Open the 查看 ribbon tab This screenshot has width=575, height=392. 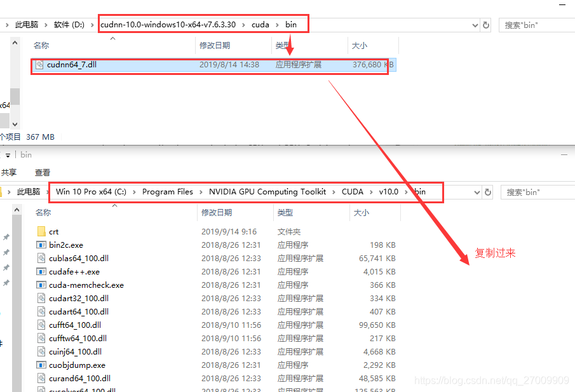click(43, 172)
